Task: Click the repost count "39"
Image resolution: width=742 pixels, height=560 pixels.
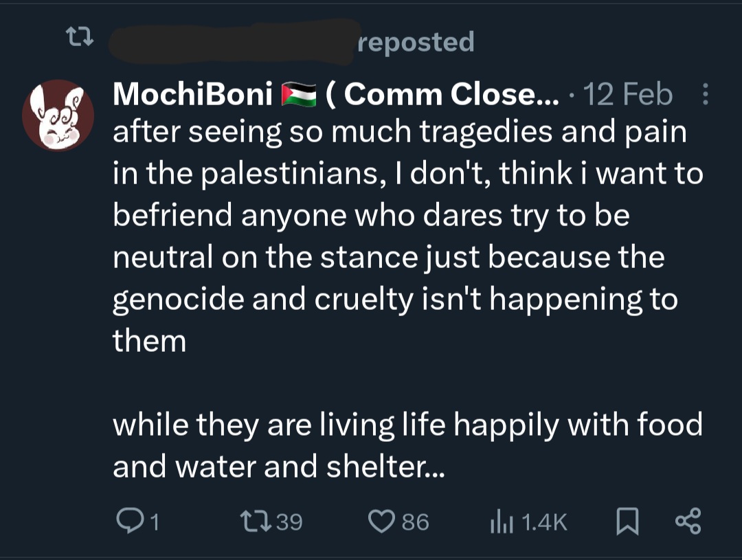Action: coord(289,523)
